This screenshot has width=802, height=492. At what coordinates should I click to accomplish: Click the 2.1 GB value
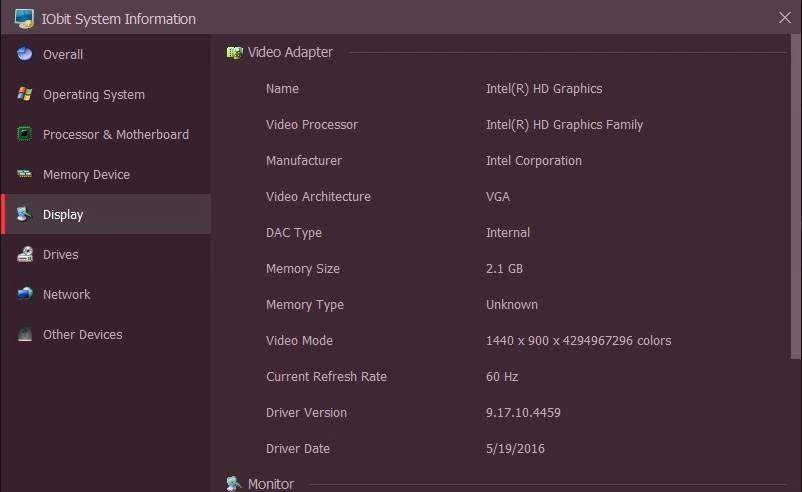pyautogui.click(x=504, y=269)
